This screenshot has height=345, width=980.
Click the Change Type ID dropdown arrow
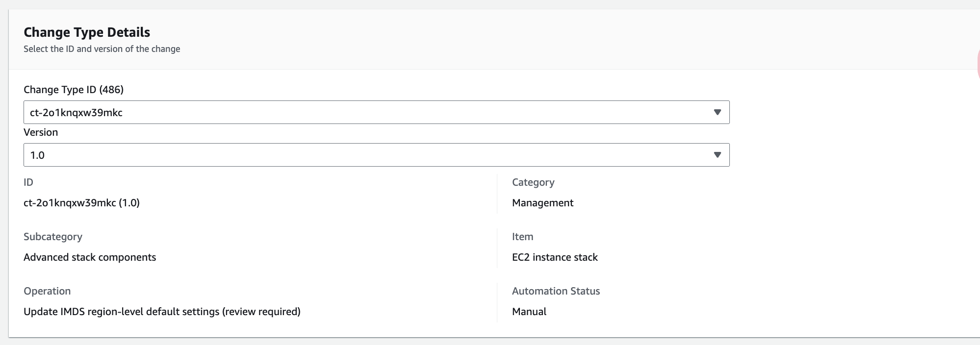717,112
